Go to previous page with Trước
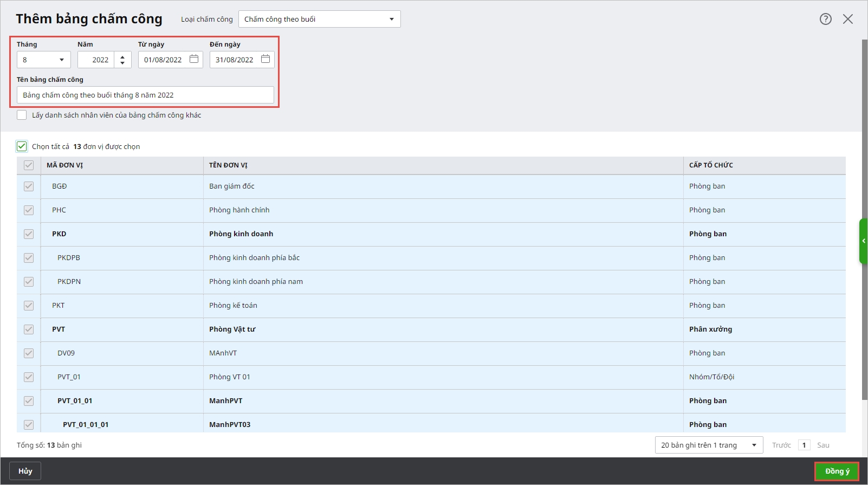The height and width of the screenshot is (485, 868). 781,445
